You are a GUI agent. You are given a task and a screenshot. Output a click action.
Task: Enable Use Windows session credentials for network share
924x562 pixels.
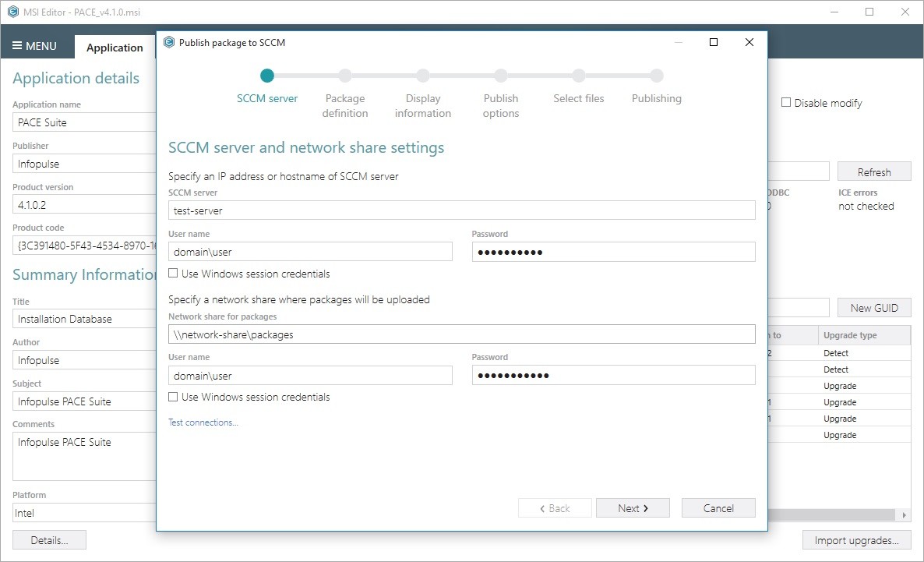(x=173, y=397)
